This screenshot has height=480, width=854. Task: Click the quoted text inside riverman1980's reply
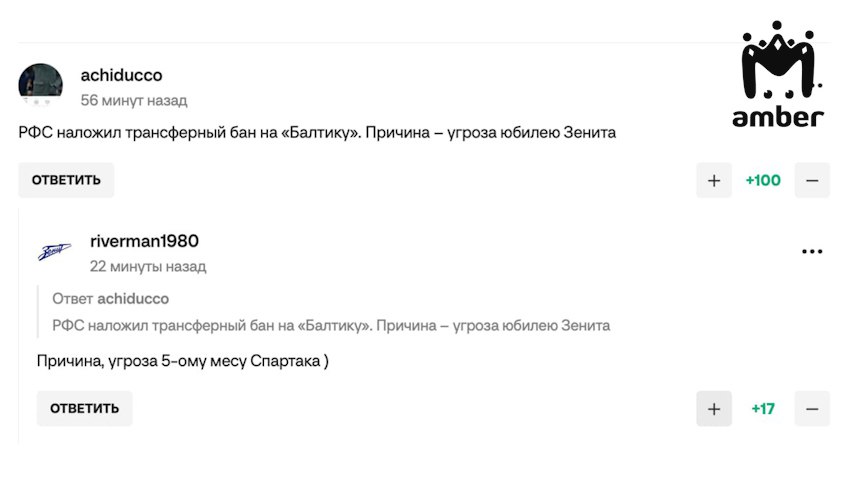(x=331, y=325)
